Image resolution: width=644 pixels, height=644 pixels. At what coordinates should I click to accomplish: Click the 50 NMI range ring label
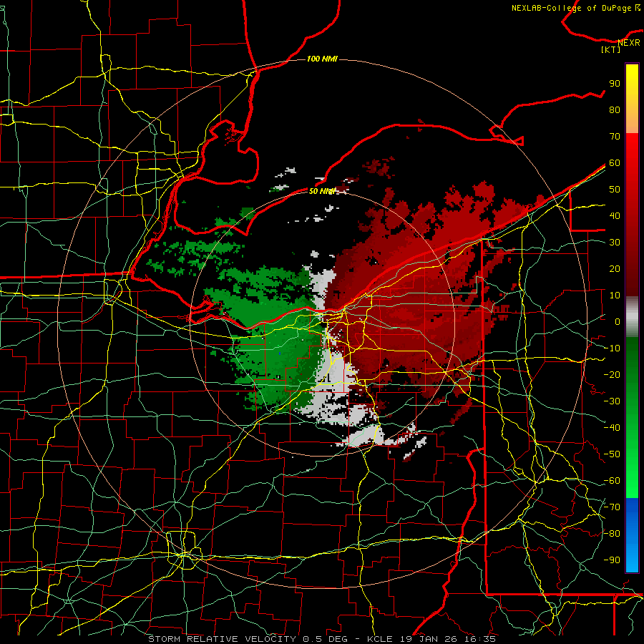pyautogui.click(x=322, y=191)
